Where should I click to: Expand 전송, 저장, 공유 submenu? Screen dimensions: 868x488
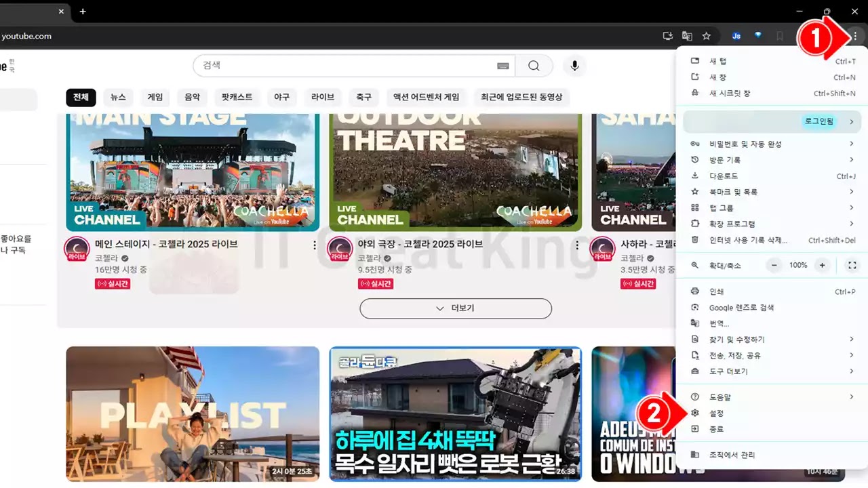tap(772, 355)
